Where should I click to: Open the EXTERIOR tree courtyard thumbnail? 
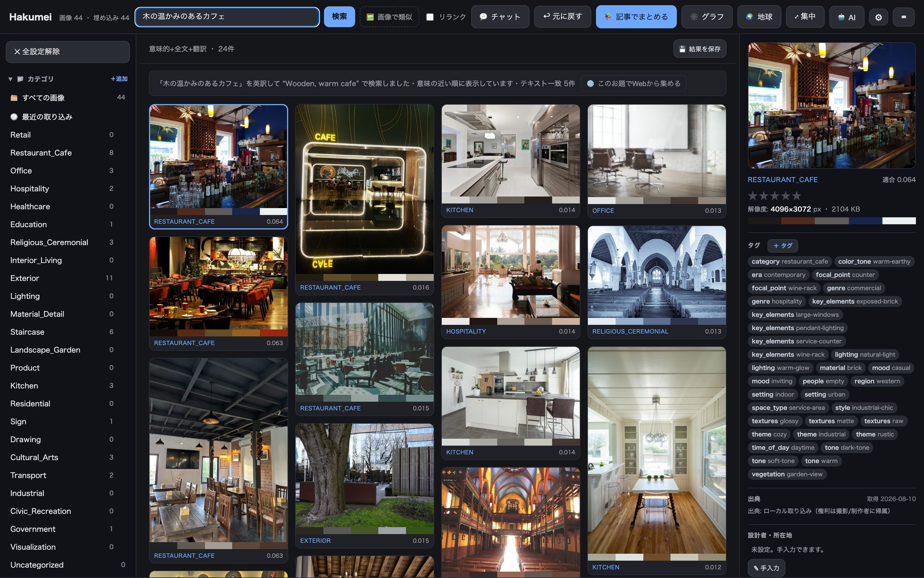pos(365,475)
